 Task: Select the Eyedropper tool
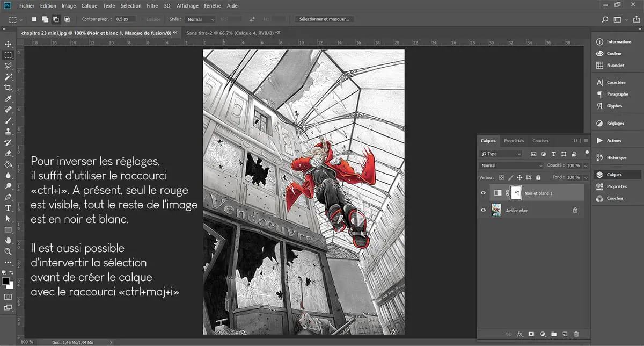point(8,99)
